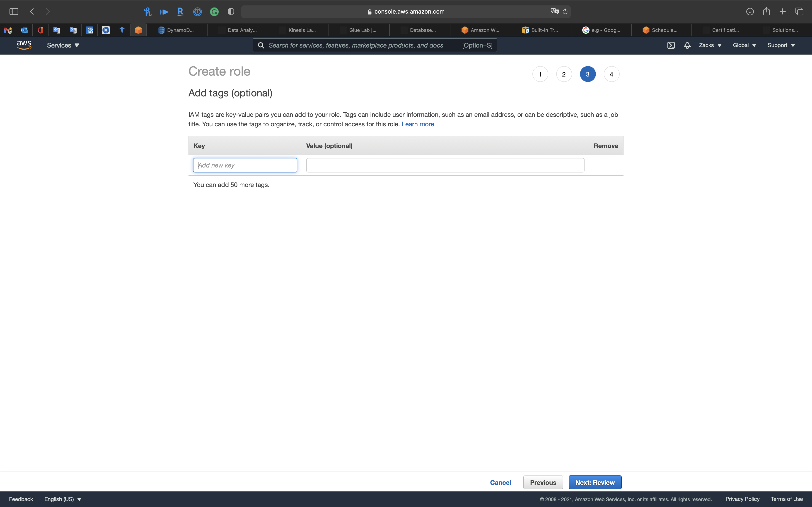Click the notifications bell icon
This screenshot has height=507, width=812.
(x=687, y=45)
